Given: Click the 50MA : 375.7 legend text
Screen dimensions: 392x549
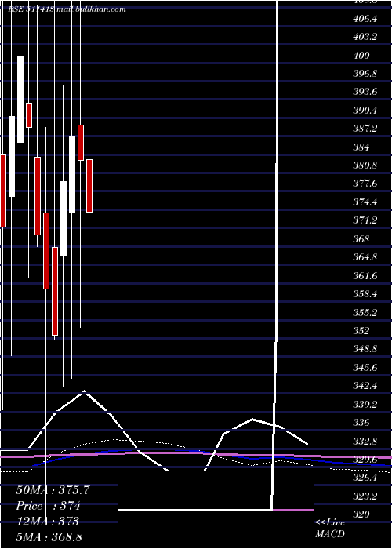Looking at the screenshot, I should (53, 490).
